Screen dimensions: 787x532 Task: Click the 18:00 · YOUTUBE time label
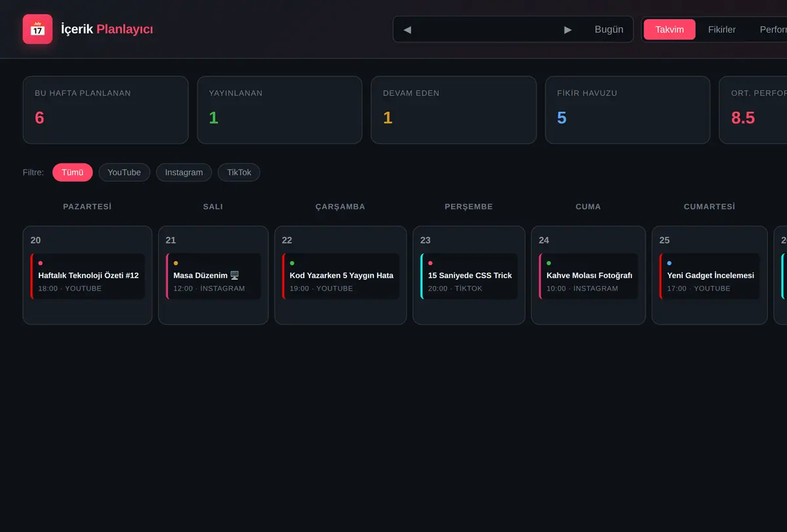pos(70,289)
